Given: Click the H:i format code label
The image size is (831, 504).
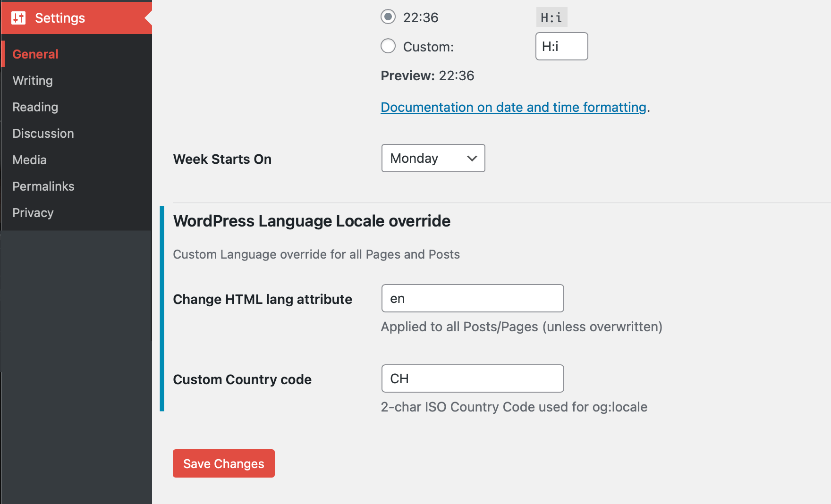Looking at the screenshot, I should pyautogui.click(x=551, y=17).
